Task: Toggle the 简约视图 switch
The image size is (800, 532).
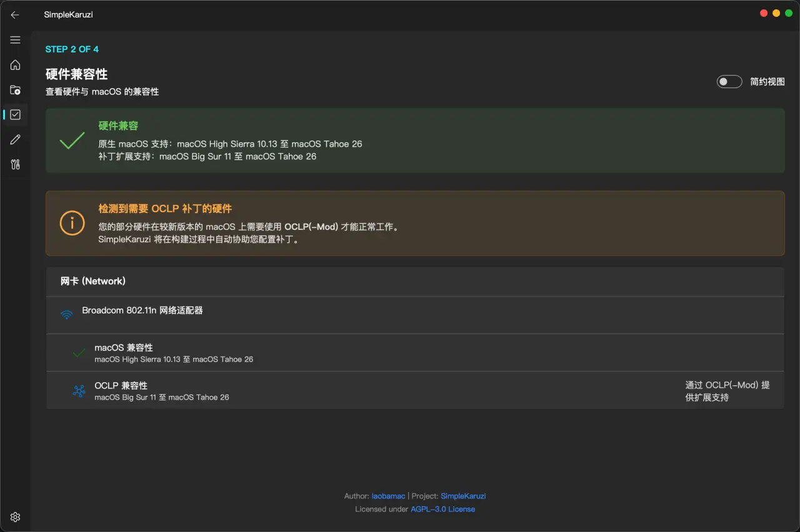Action: click(729, 82)
